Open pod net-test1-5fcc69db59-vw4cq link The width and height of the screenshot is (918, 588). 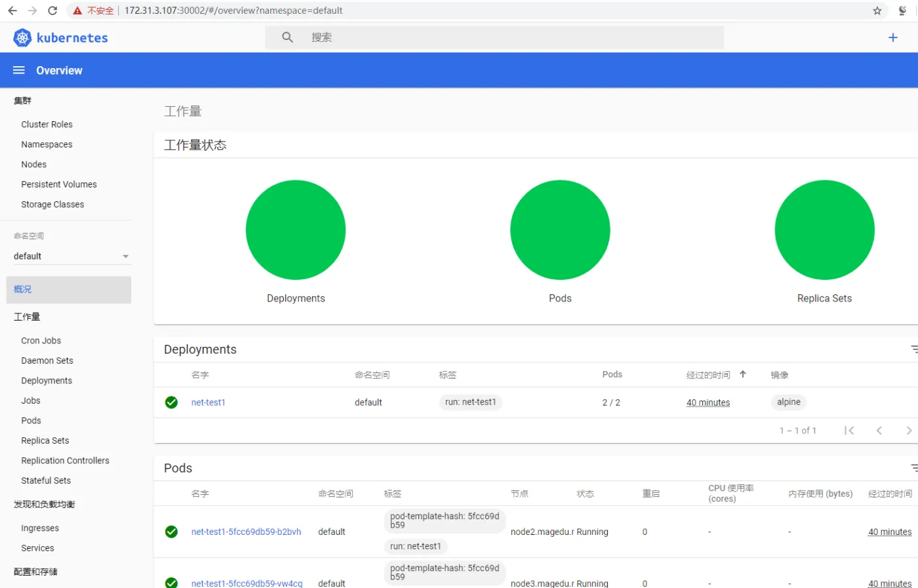pyautogui.click(x=247, y=583)
